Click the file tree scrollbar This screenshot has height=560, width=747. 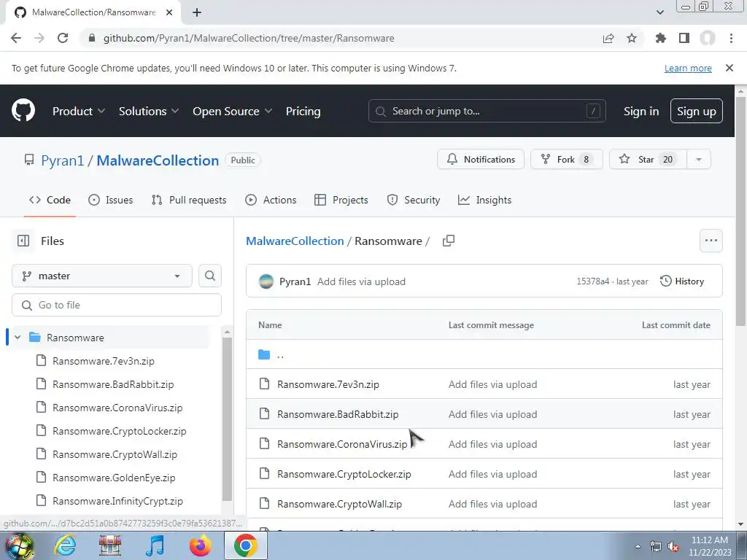pyautogui.click(x=228, y=419)
